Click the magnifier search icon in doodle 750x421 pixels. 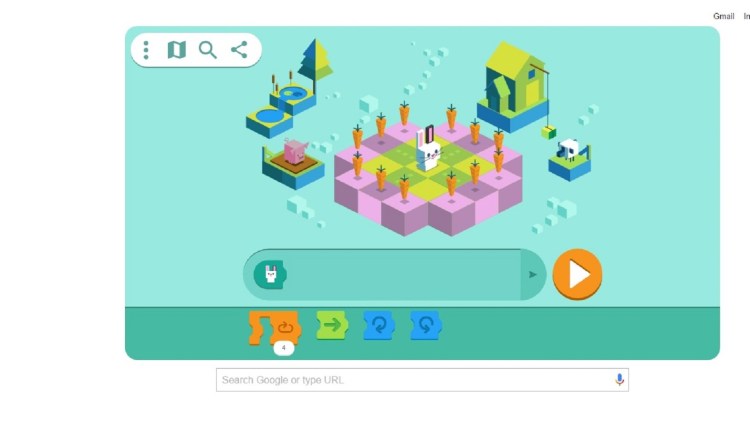(x=208, y=50)
